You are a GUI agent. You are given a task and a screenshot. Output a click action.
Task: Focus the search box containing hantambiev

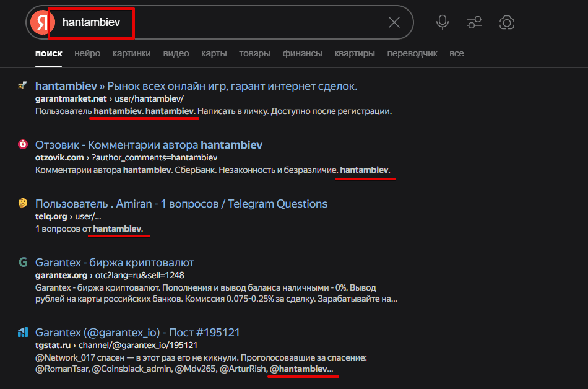pos(221,22)
